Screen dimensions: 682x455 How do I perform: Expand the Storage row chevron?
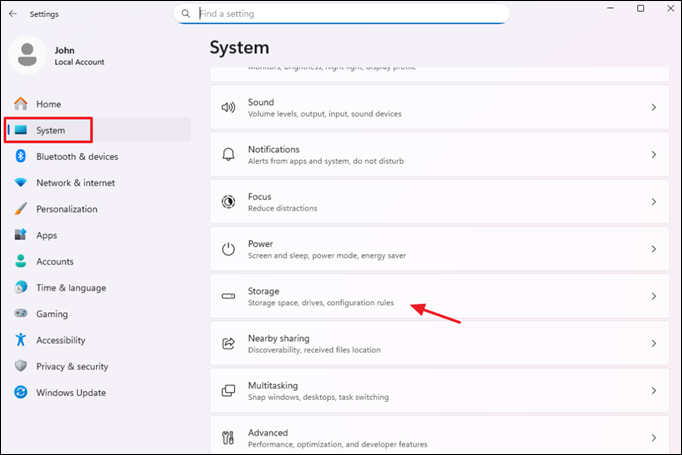pos(654,296)
